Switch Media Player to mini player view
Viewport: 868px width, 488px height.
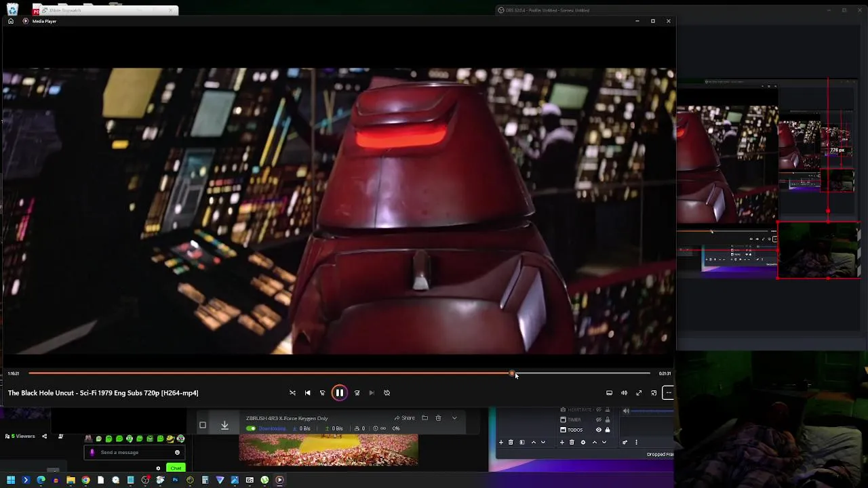pyautogui.click(x=654, y=392)
